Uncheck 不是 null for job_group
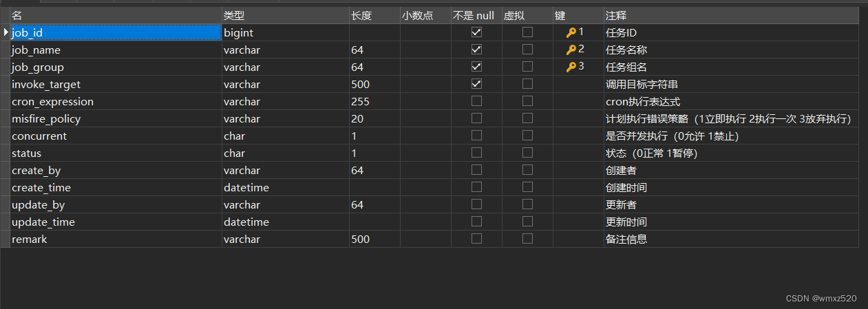This screenshot has height=309, width=868. pyautogui.click(x=476, y=67)
